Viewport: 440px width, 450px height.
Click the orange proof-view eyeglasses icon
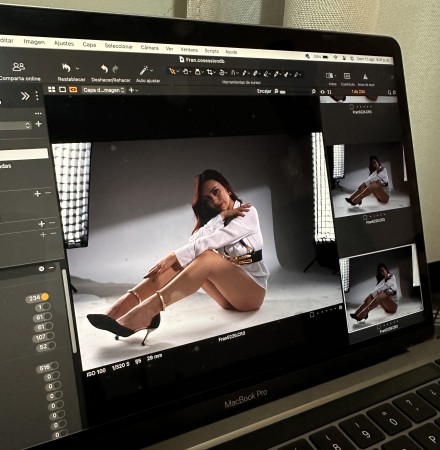coord(73,90)
